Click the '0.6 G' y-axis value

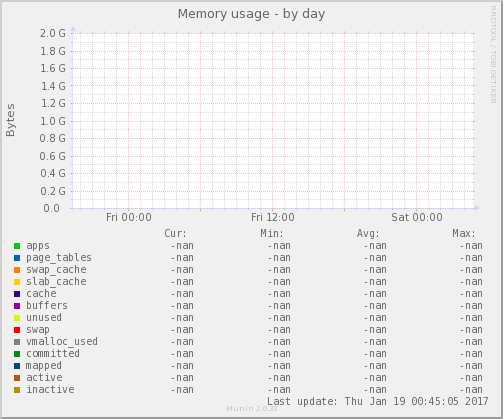[53, 156]
